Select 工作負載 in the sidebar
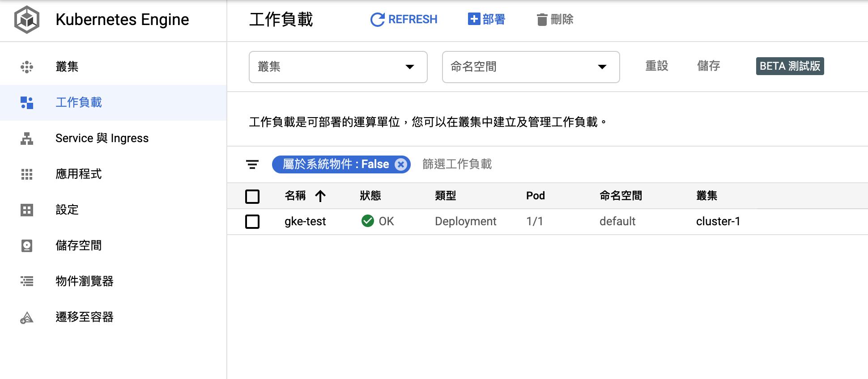 [113, 103]
